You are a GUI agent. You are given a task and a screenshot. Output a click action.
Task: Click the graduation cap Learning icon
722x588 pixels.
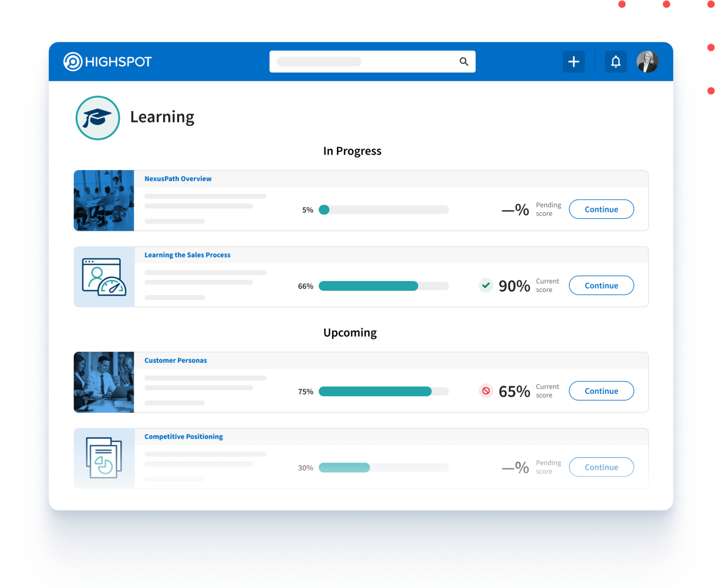pyautogui.click(x=98, y=118)
